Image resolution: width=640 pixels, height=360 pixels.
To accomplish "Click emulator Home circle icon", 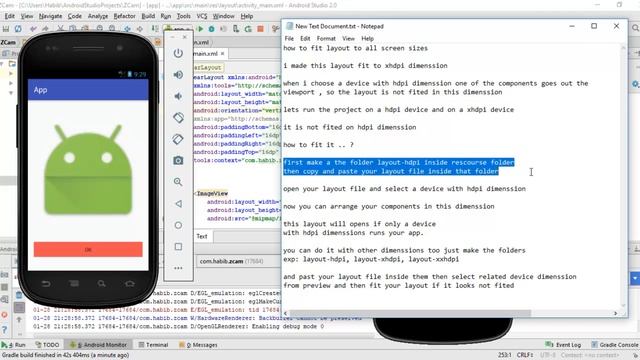I will point(178,225).
